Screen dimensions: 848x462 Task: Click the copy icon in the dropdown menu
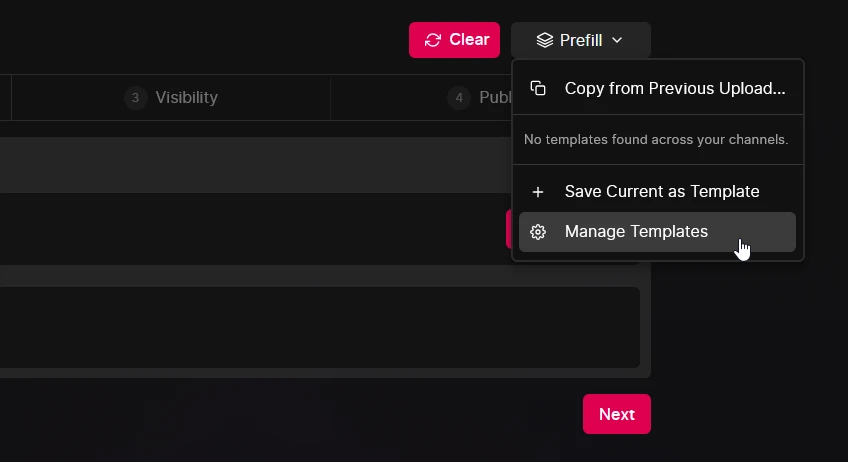538,88
